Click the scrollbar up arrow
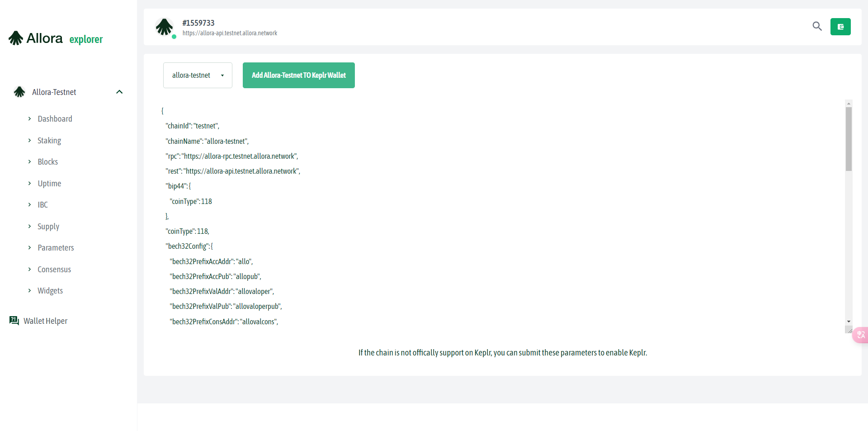 coord(849,104)
